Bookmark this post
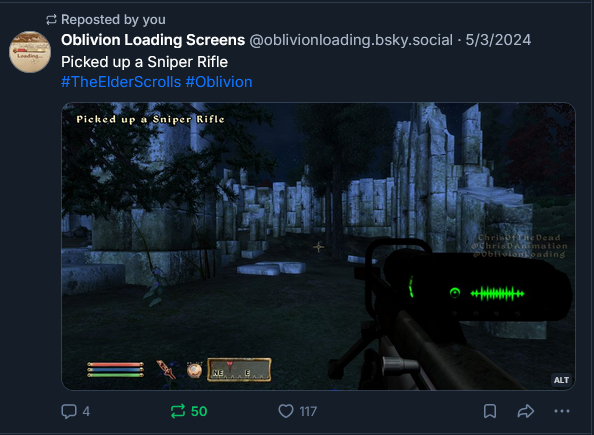594x435 pixels. pos(490,411)
